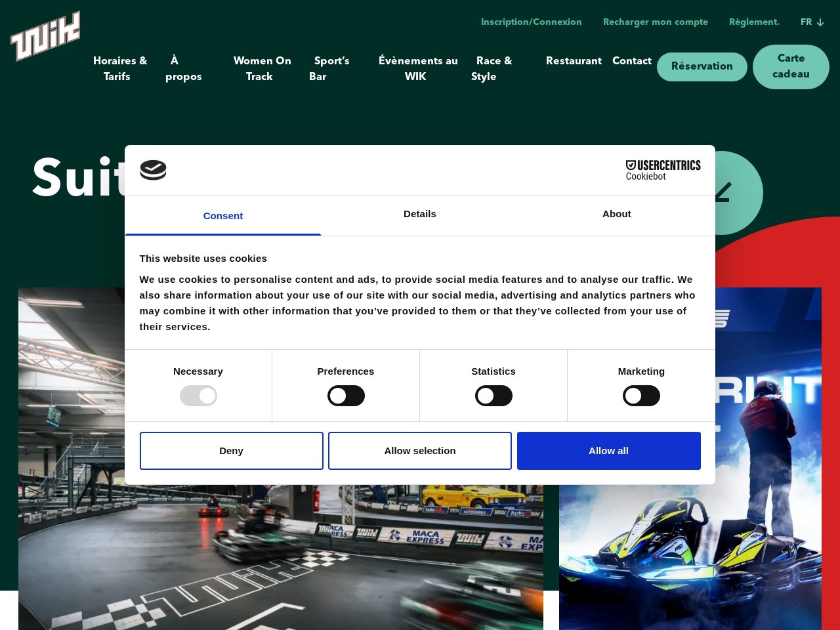Open the Inscription/Connexion link
Image resolution: width=840 pixels, height=630 pixels.
[x=532, y=22]
